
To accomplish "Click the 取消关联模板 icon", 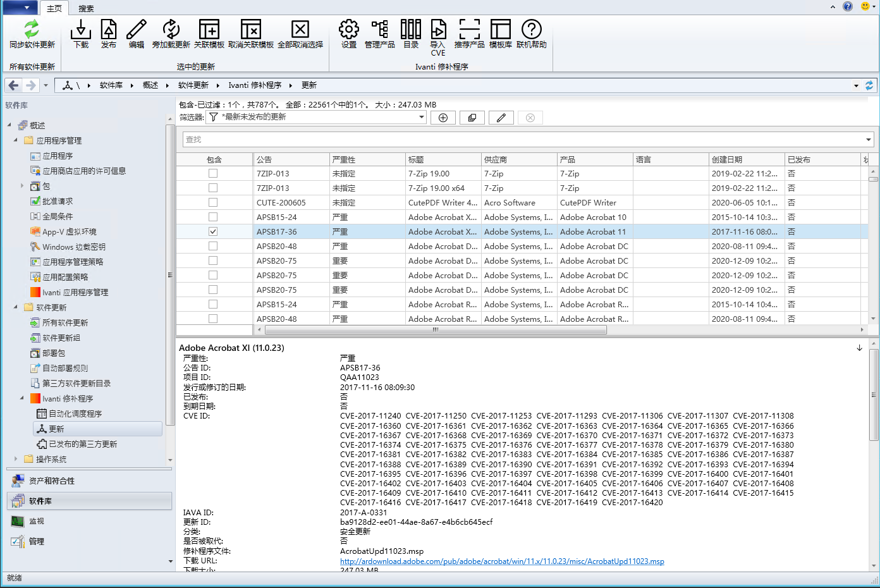I will pyautogui.click(x=251, y=29).
